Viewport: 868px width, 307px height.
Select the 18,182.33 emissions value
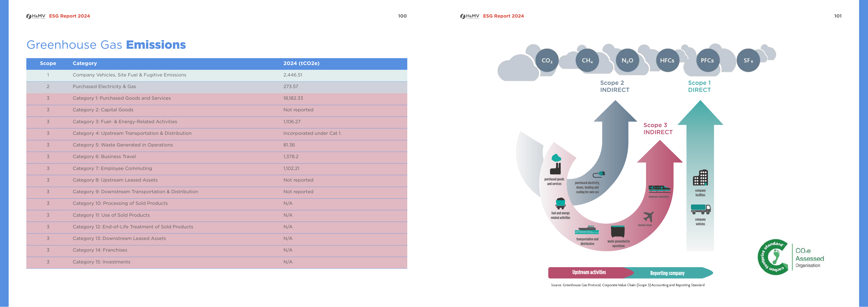pyautogui.click(x=293, y=98)
